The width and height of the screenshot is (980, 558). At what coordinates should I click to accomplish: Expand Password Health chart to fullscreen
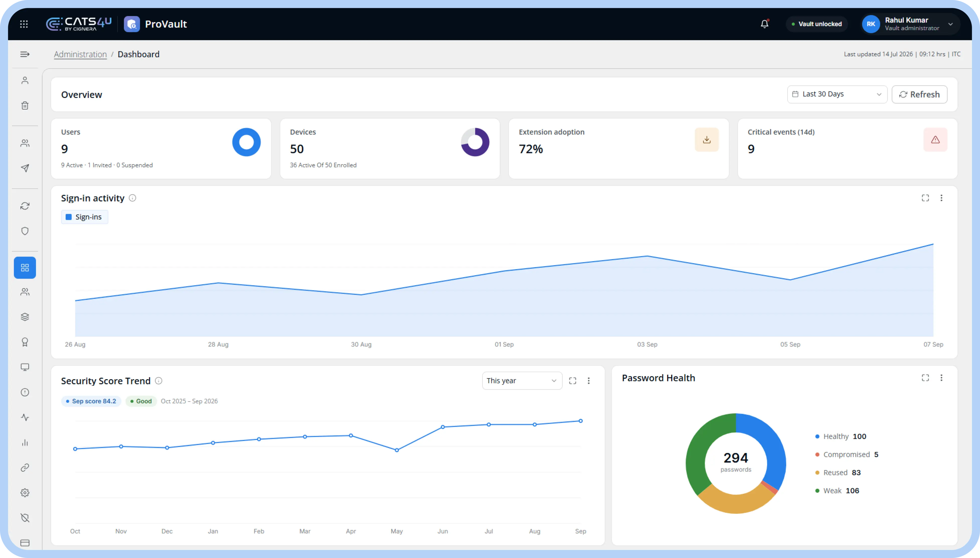point(925,378)
